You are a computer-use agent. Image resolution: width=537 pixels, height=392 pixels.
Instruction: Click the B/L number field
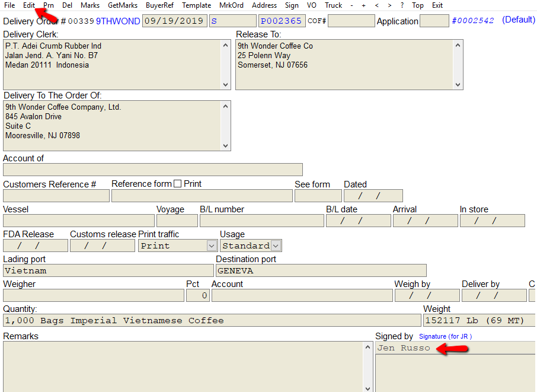(262, 221)
